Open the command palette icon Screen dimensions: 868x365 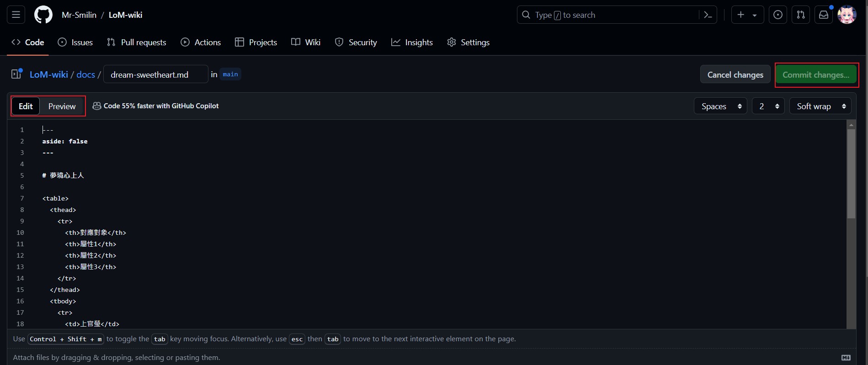[708, 15]
